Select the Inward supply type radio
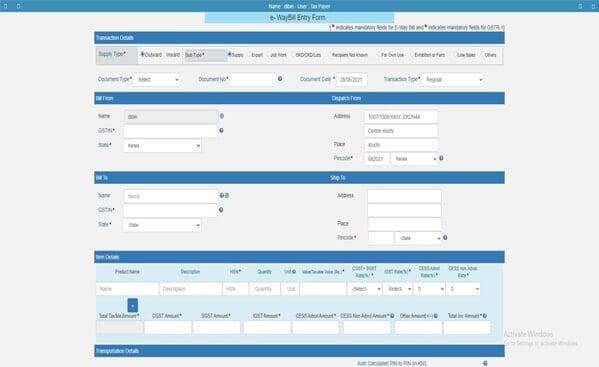The height and width of the screenshot is (367, 599). (x=165, y=55)
